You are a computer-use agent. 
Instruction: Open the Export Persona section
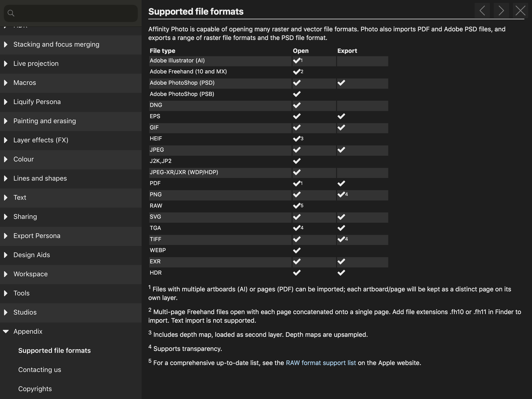click(71, 236)
